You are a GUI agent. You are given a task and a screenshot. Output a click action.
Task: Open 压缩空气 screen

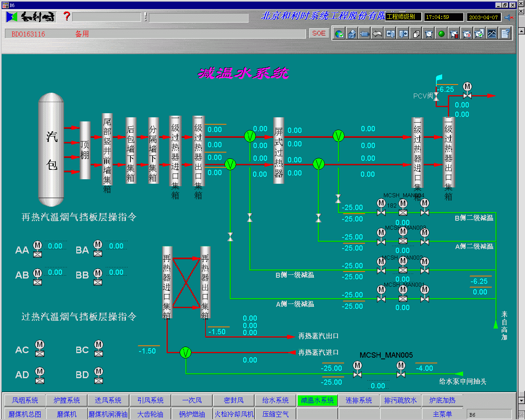(276, 414)
